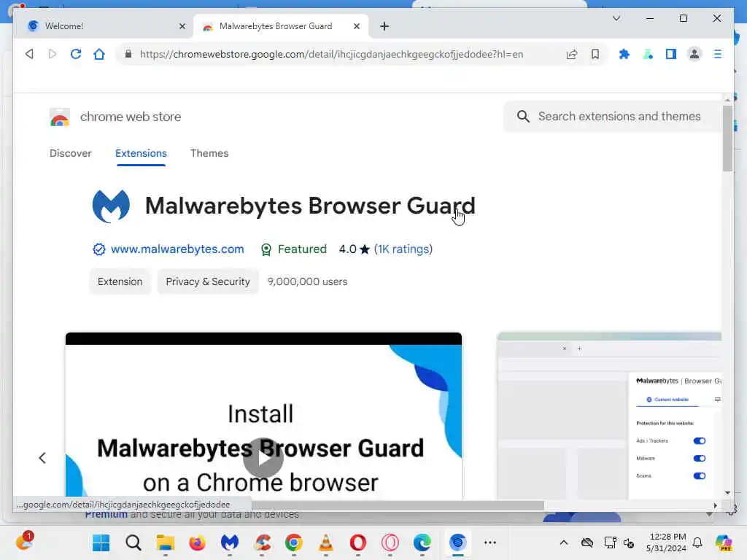Click the Featured badge
This screenshot has width=747, height=560.
[x=293, y=249]
